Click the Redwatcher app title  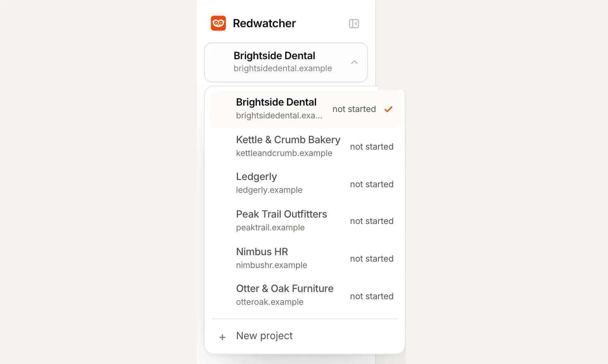click(x=264, y=23)
